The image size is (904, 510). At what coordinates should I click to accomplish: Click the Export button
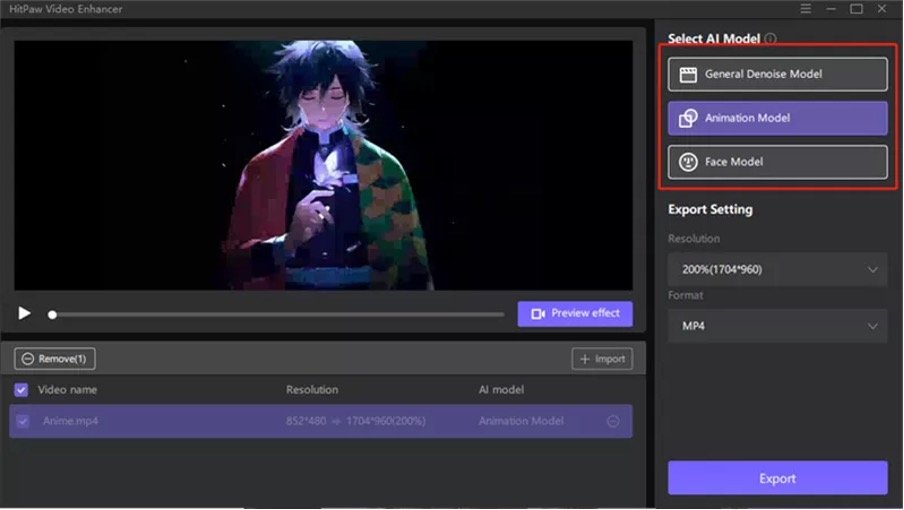pyautogui.click(x=777, y=478)
